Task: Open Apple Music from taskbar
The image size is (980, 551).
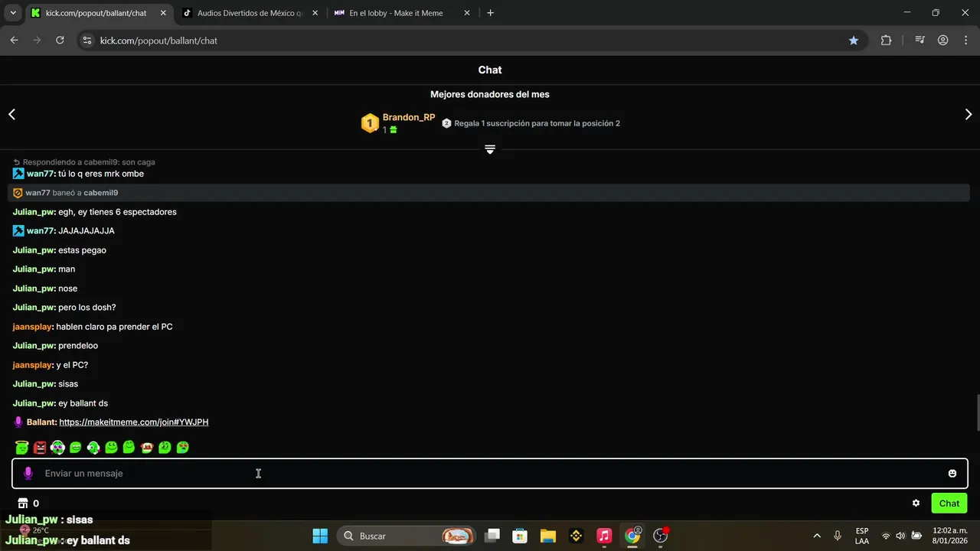Action: (x=604, y=536)
